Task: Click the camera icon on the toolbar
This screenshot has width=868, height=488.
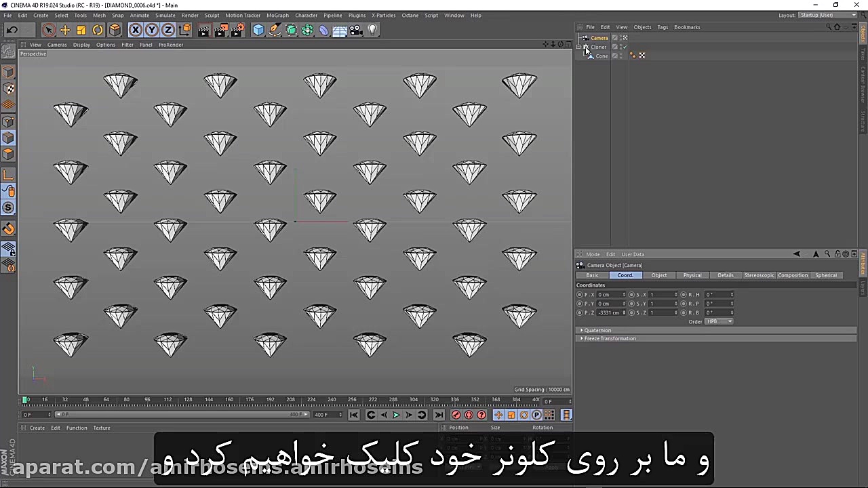Action: (356, 29)
